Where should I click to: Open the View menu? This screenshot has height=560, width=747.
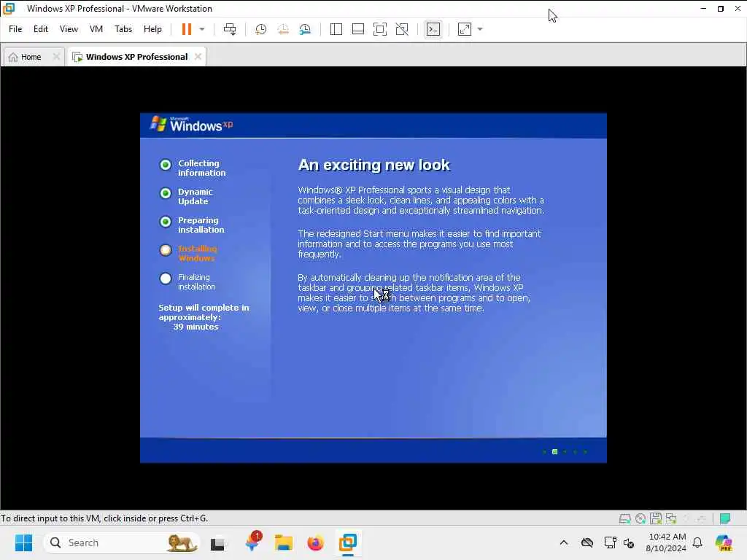click(69, 29)
